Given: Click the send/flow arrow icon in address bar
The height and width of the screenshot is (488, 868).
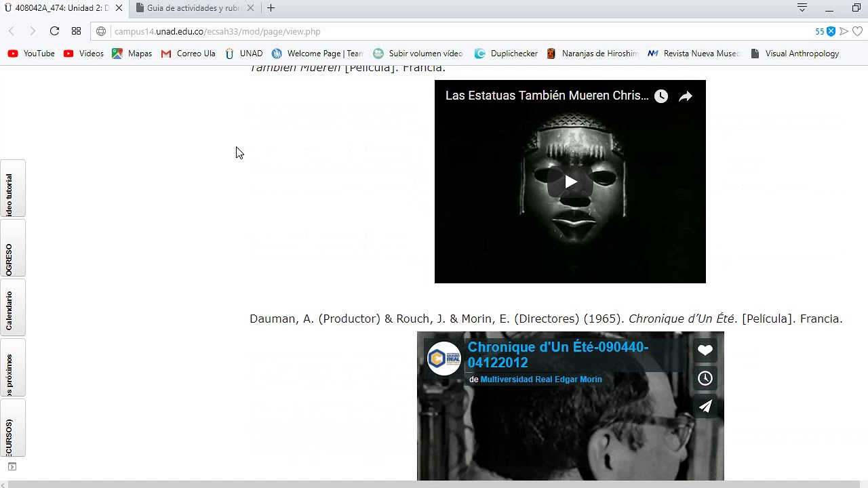Looking at the screenshot, I should pyautogui.click(x=844, y=31).
